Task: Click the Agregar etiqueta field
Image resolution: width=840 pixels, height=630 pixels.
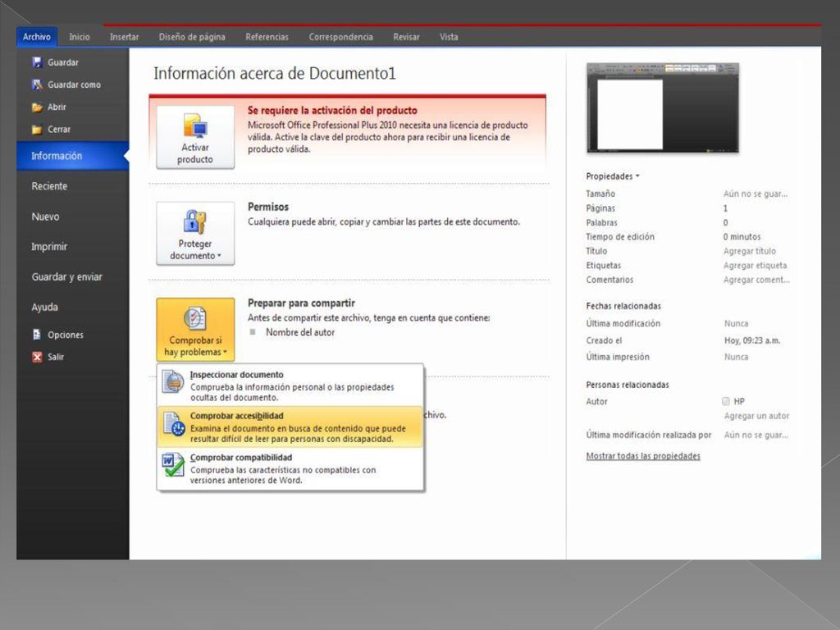Action: 755,266
